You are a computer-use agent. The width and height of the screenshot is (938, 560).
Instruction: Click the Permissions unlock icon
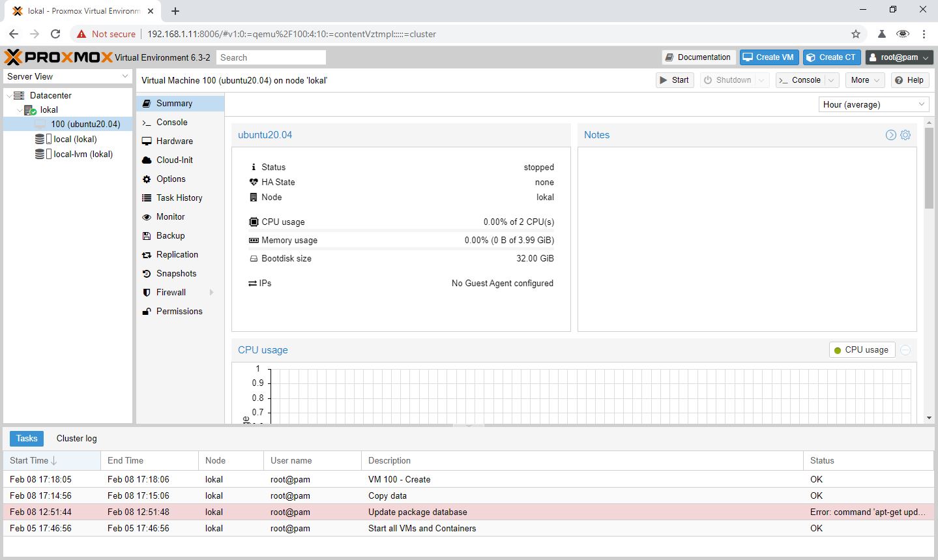(x=147, y=312)
